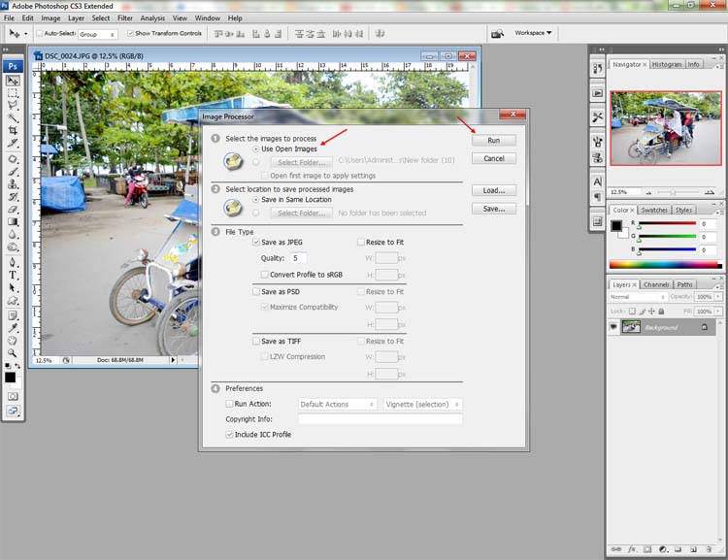Click the foreground color swatch in Color panel
The height and width of the screenshot is (560, 728).
click(616, 226)
